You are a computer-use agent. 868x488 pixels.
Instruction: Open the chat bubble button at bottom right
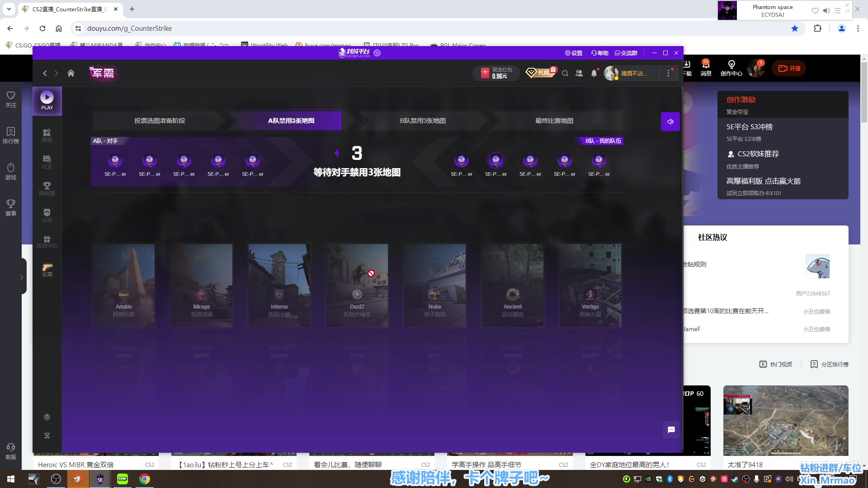click(671, 430)
